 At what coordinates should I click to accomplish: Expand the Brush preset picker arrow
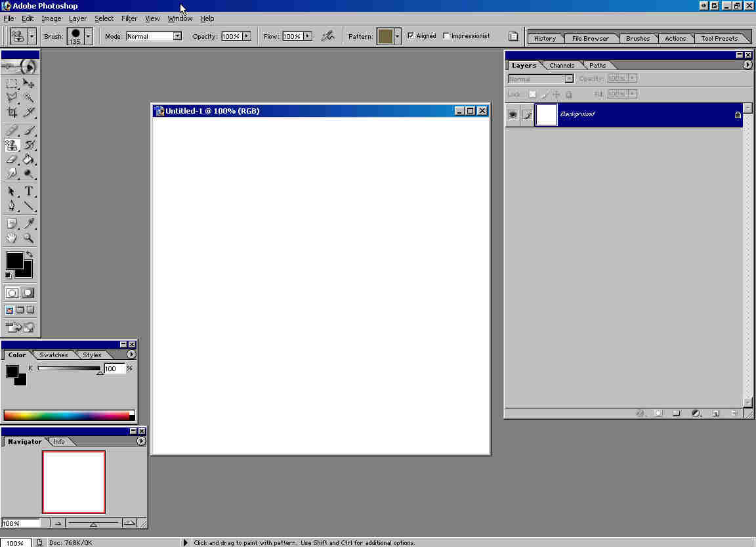(x=88, y=36)
